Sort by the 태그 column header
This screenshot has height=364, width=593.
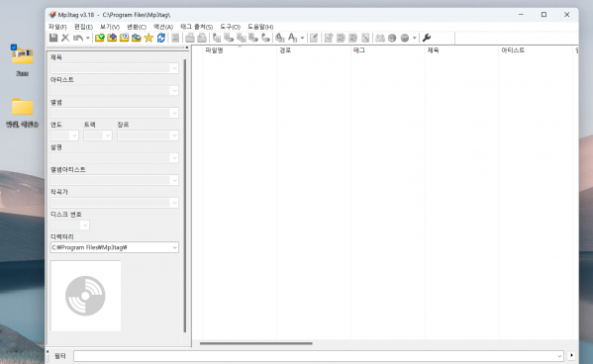388,50
